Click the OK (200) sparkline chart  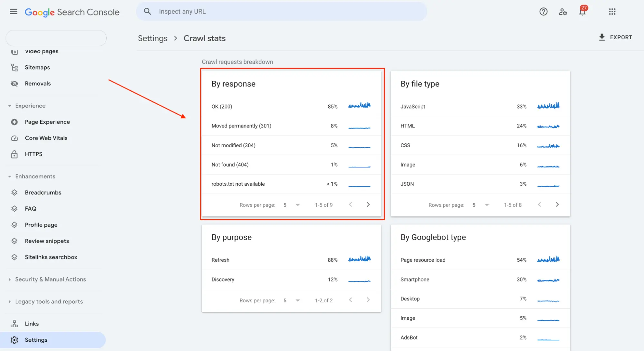click(359, 106)
